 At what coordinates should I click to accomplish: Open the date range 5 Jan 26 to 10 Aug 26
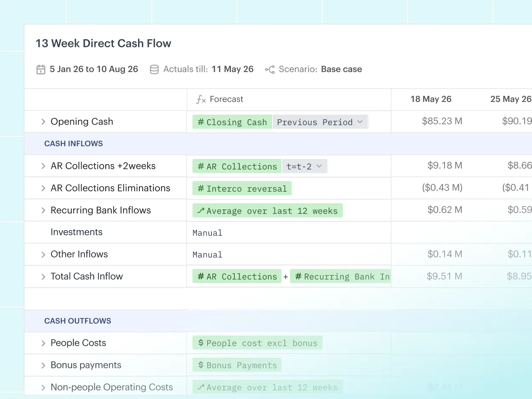(94, 69)
